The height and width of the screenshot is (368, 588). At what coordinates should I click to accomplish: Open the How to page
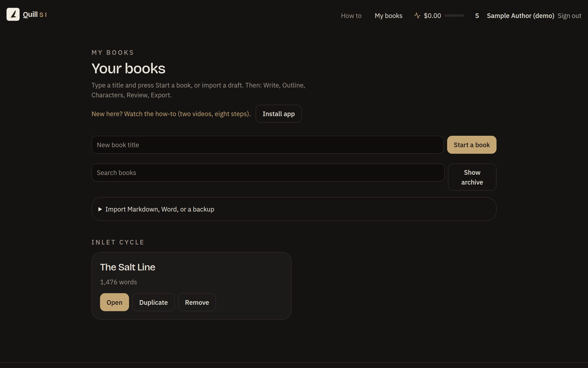tap(351, 16)
